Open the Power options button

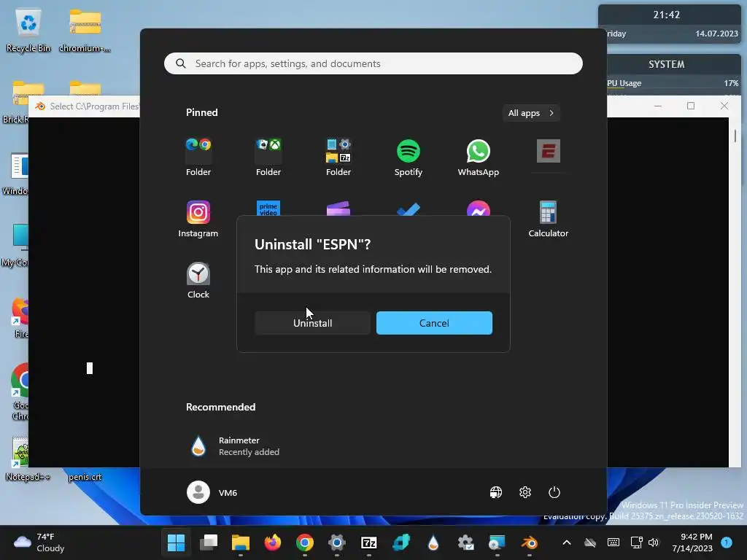point(554,492)
